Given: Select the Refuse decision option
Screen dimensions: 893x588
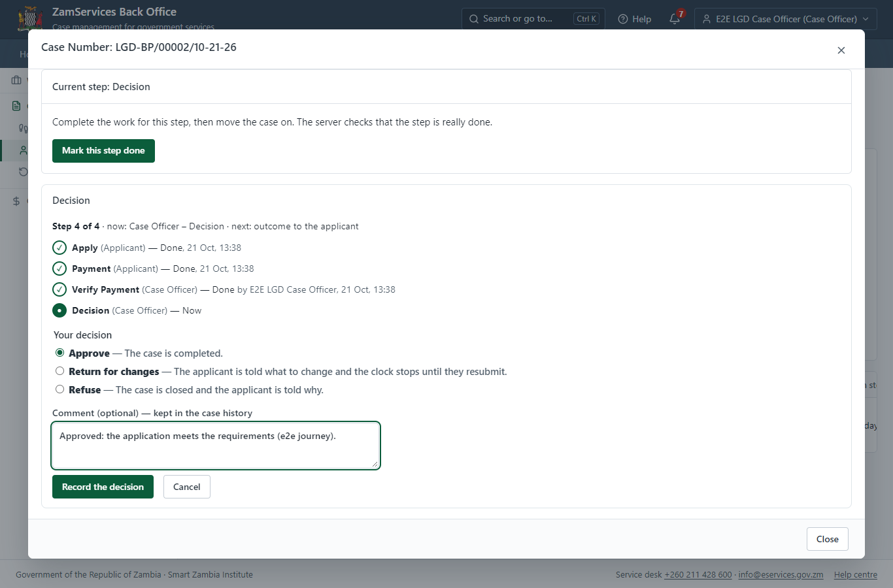Looking at the screenshot, I should click(x=60, y=389).
